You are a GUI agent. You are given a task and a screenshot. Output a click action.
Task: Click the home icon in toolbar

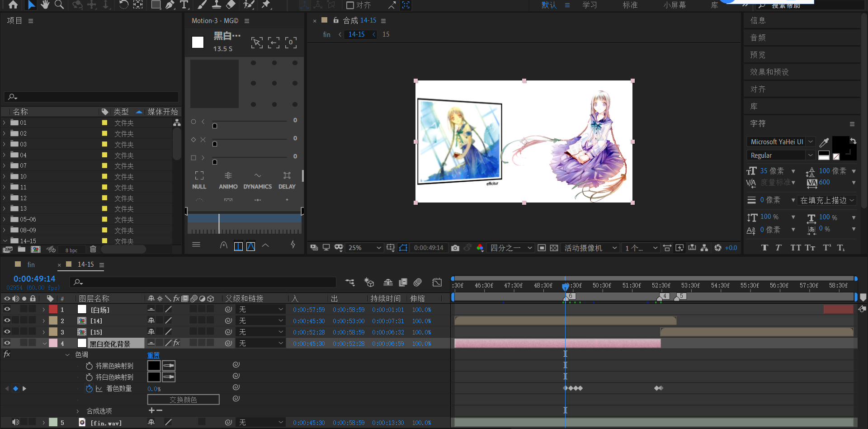13,5
